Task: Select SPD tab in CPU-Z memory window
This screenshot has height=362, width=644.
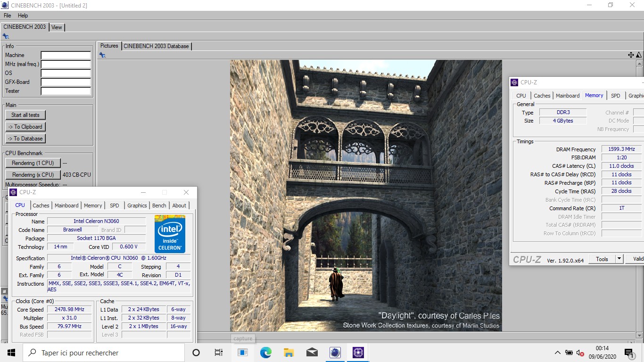Action: click(616, 96)
